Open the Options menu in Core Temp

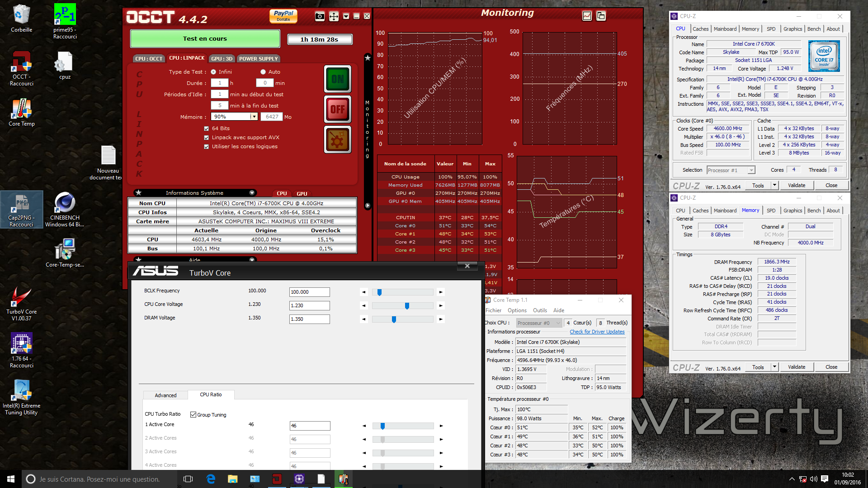click(x=517, y=310)
